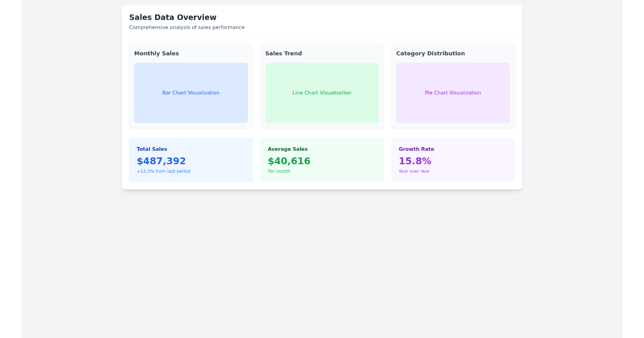Select the 15.8% growth rate figure
This screenshot has height=338, width=644.
(x=415, y=160)
